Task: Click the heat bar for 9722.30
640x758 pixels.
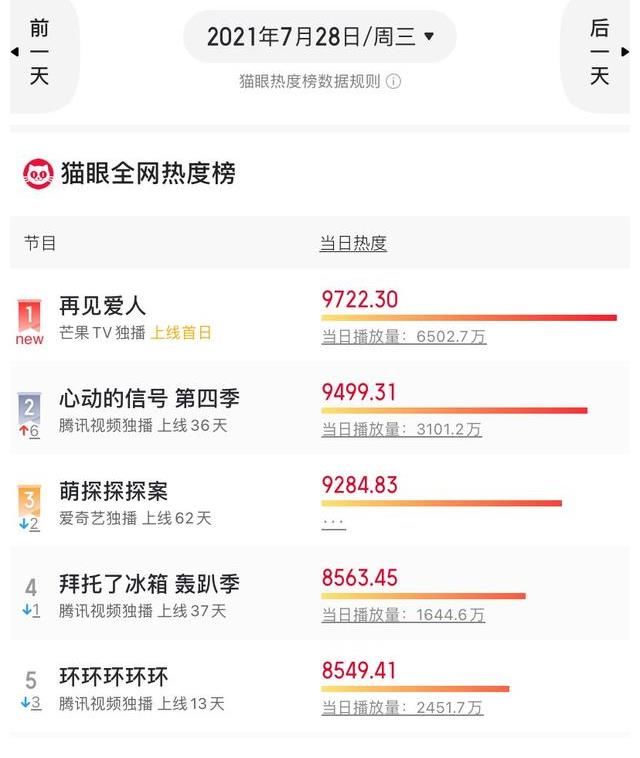Action: tap(468, 318)
